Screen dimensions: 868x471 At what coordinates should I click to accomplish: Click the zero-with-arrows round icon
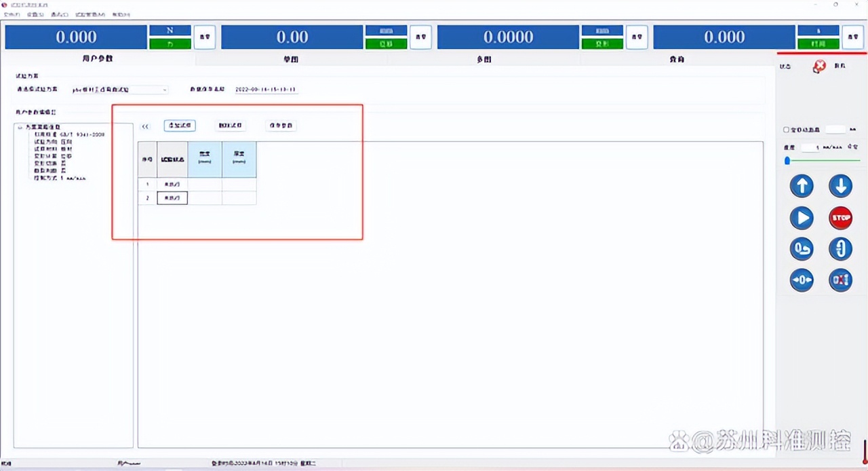point(802,280)
